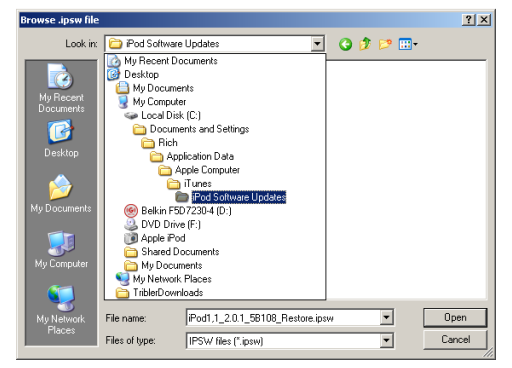
Task: Open My Network Places in places bar
Action: [x=61, y=310]
